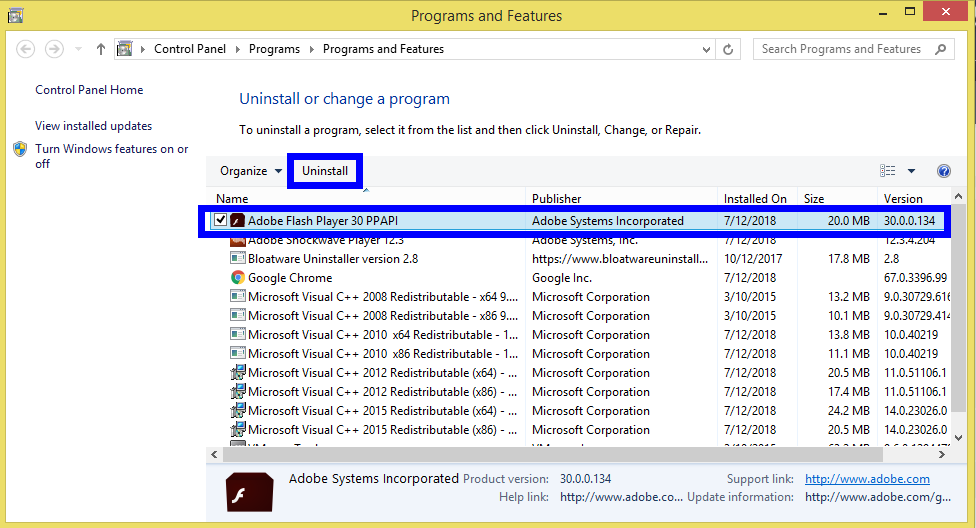Expand the arrow after Programs breadcrumb
This screenshot has width=976, height=528.
(312, 49)
